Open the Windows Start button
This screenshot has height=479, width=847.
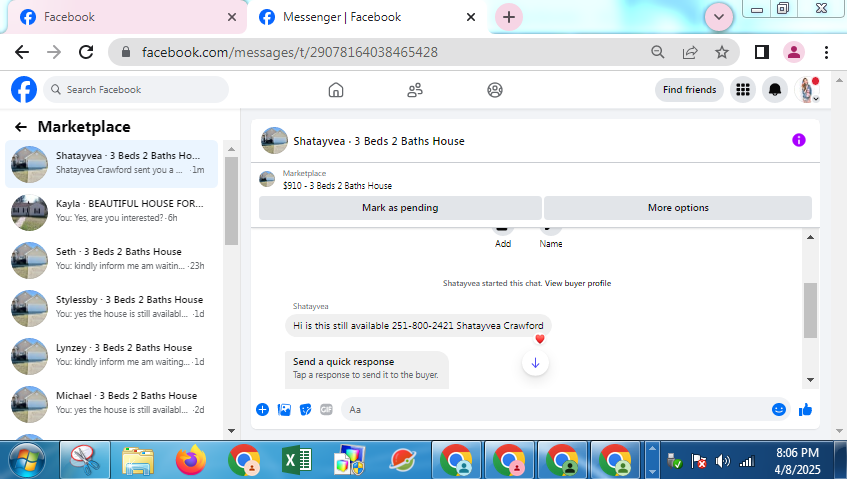pyautogui.click(x=27, y=461)
